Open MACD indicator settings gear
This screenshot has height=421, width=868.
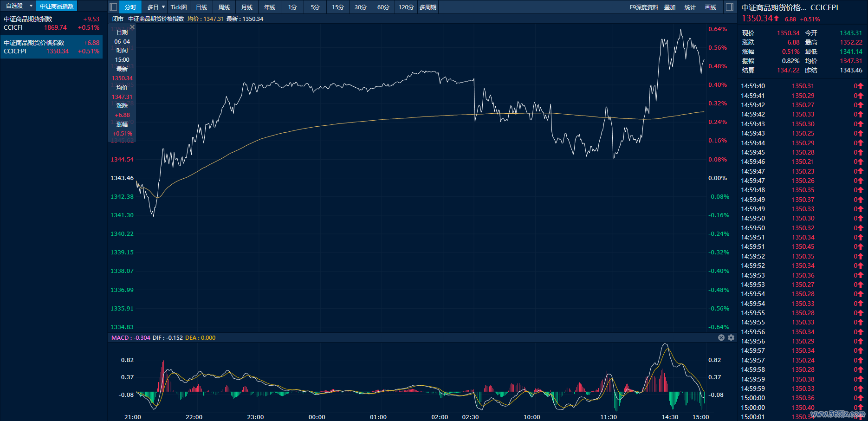point(731,337)
